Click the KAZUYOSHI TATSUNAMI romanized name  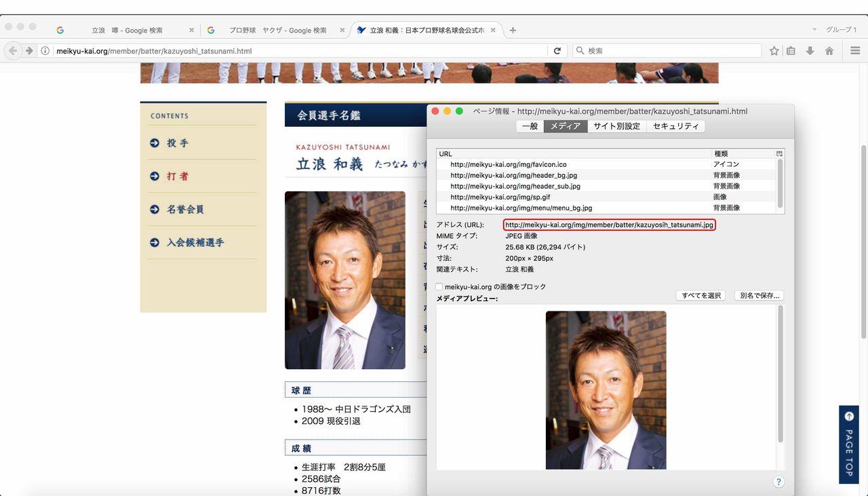click(x=343, y=147)
